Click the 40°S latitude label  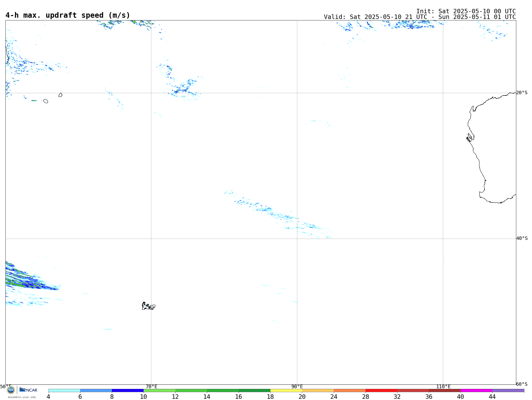pos(522,238)
